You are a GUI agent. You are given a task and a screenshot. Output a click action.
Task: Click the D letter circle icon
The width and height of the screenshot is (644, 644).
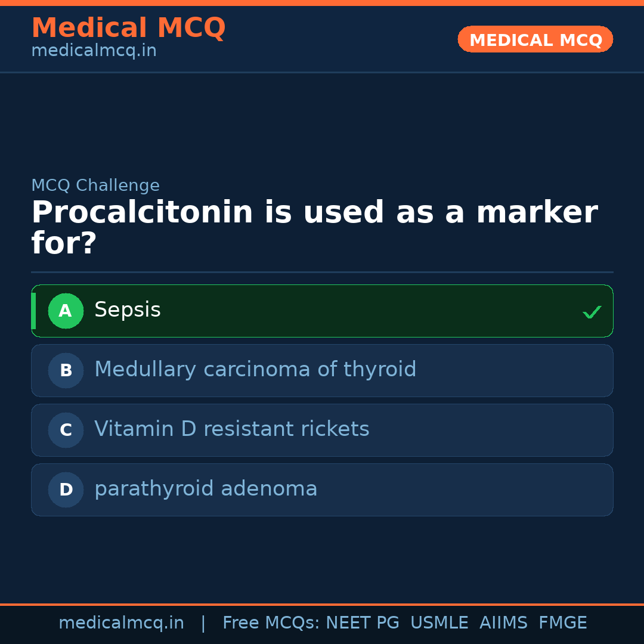point(66,490)
